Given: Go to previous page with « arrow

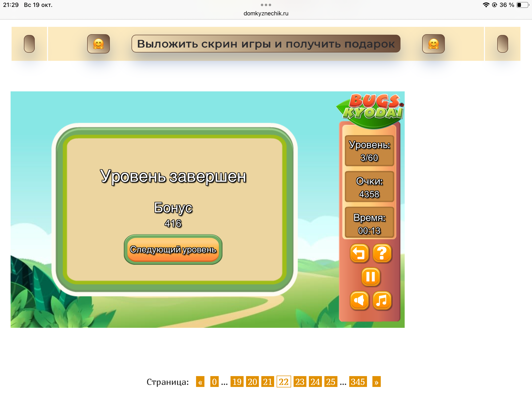Looking at the screenshot, I should [200, 382].
